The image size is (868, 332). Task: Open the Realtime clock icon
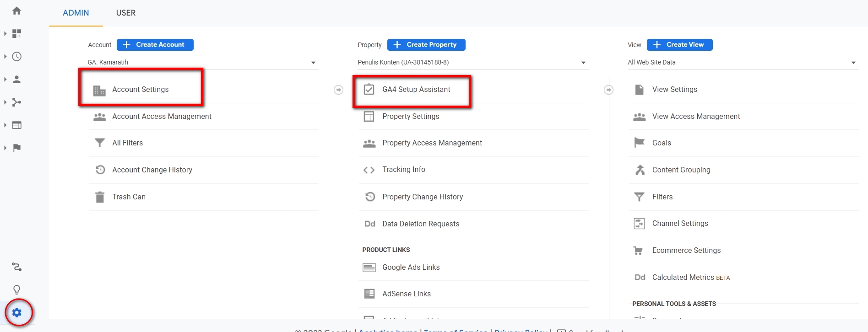[x=17, y=56]
